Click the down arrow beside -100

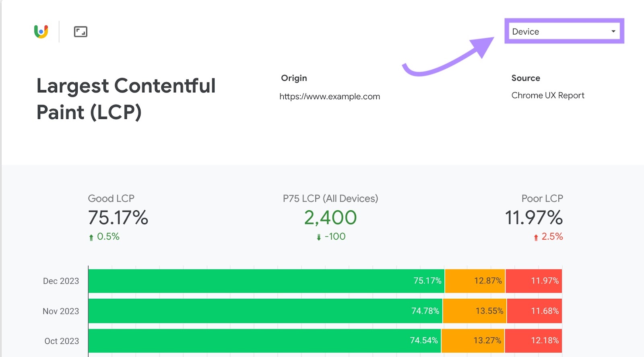[319, 237]
